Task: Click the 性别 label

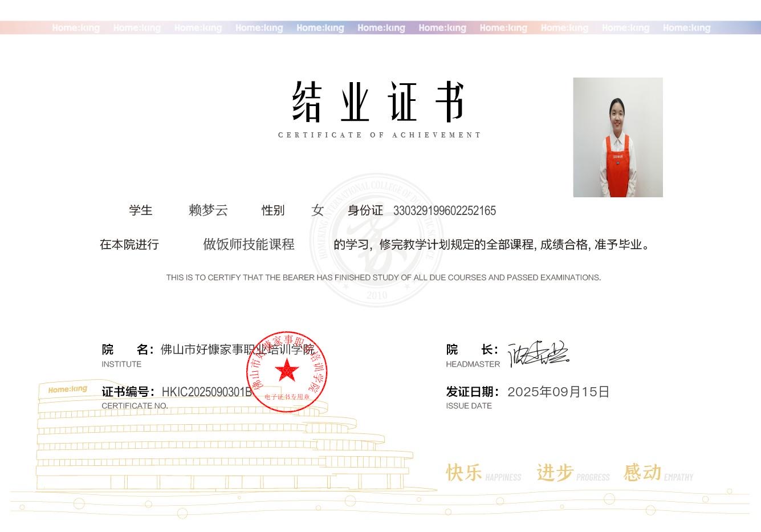Action: [x=273, y=210]
